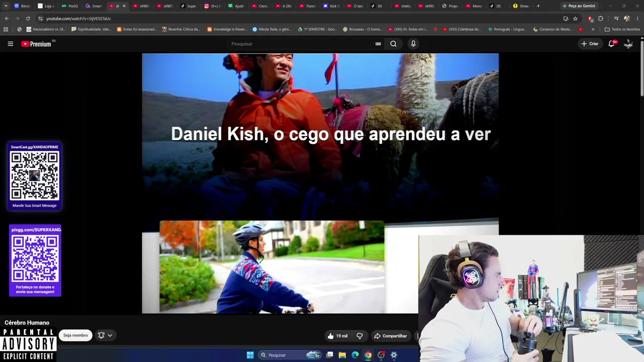Switch to the Stream tab
This screenshot has height=362, width=644.
[x=521, y=6]
